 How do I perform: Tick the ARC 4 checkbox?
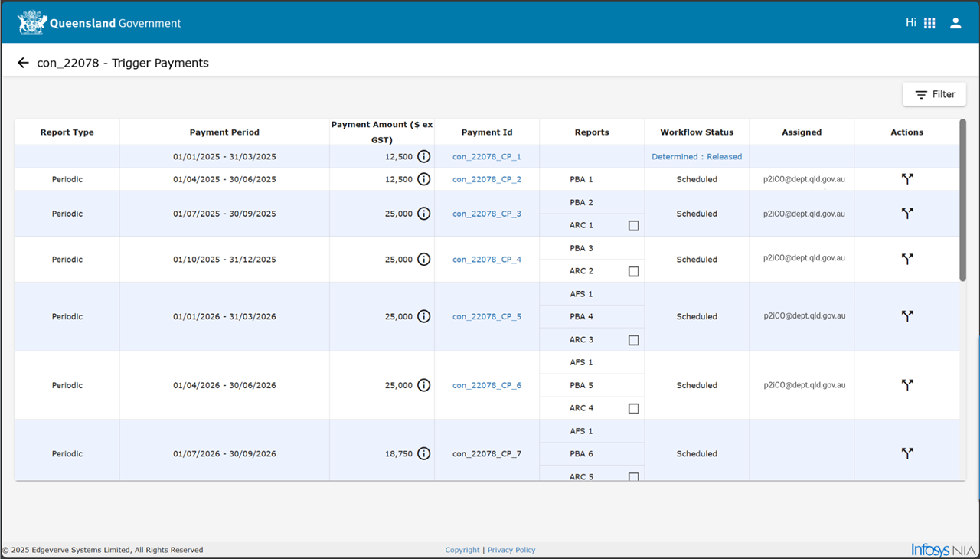click(633, 409)
